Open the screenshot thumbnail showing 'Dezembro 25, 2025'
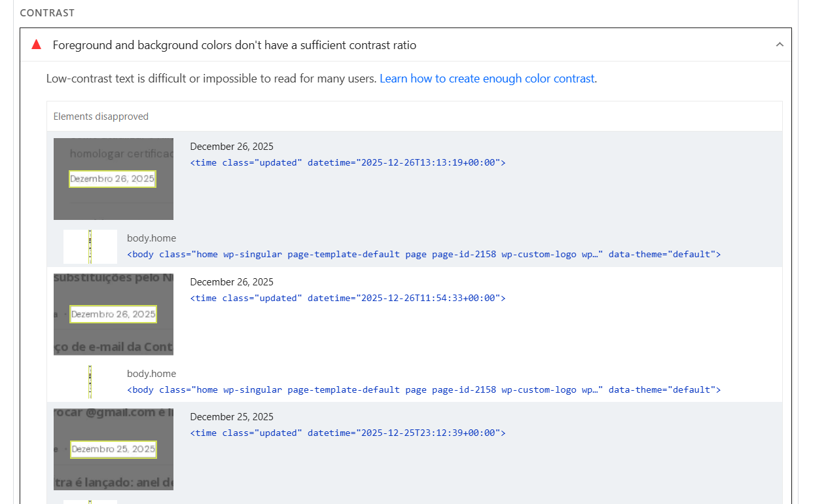Image resolution: width=826 pixels, height=504 pixels. [113, 449]
